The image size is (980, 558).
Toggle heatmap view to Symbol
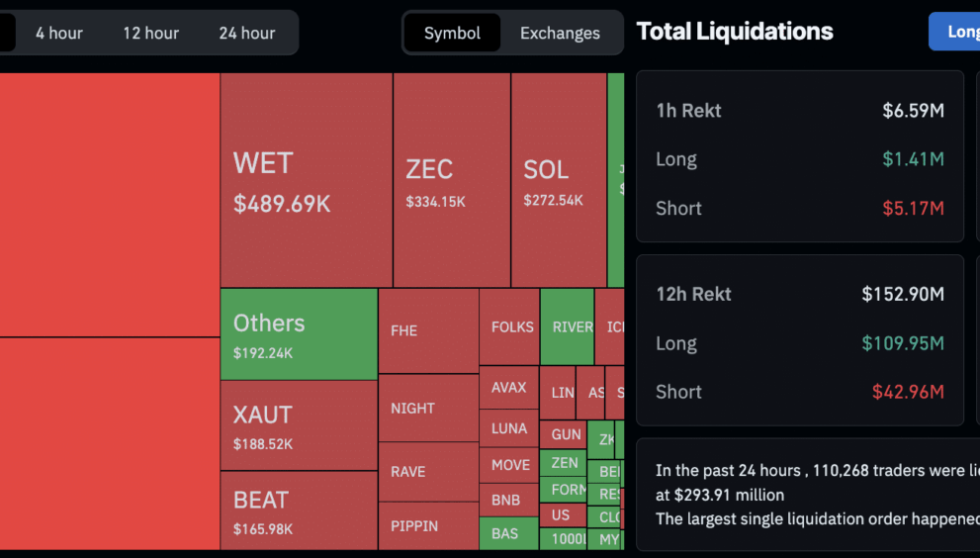tap(452, 33)
